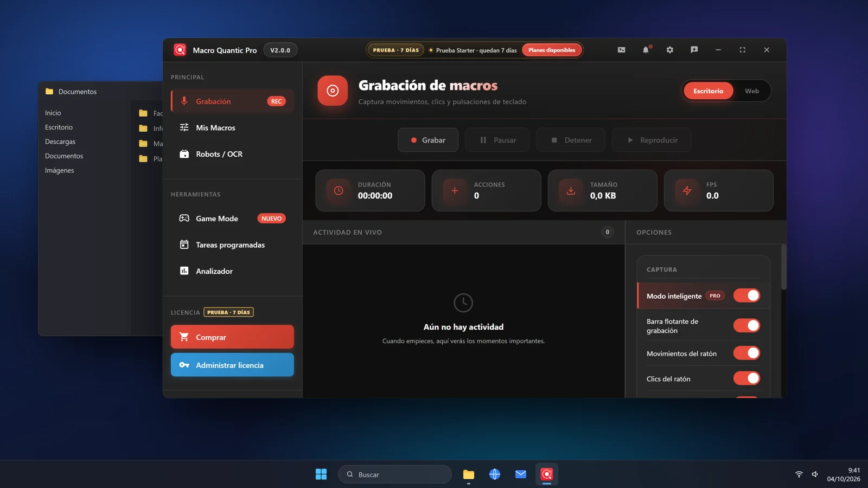Click the Macro Quantic Pro logo

[180, 50]
